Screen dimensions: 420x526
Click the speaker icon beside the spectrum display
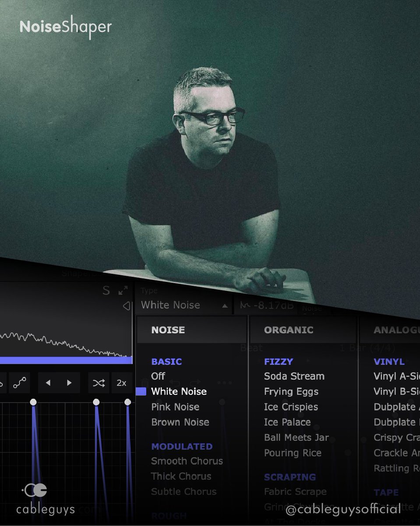pyautogui.click(x=127, y=306)
